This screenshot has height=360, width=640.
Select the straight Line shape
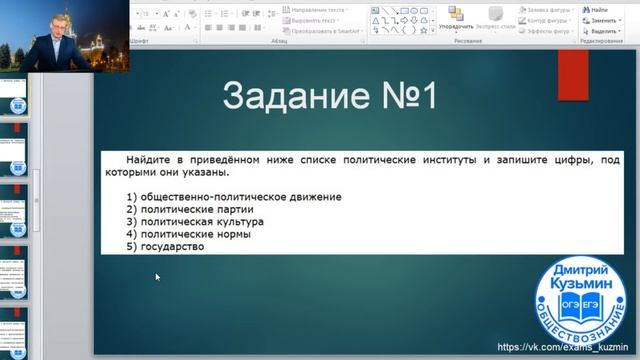click(x=385, y=11)
